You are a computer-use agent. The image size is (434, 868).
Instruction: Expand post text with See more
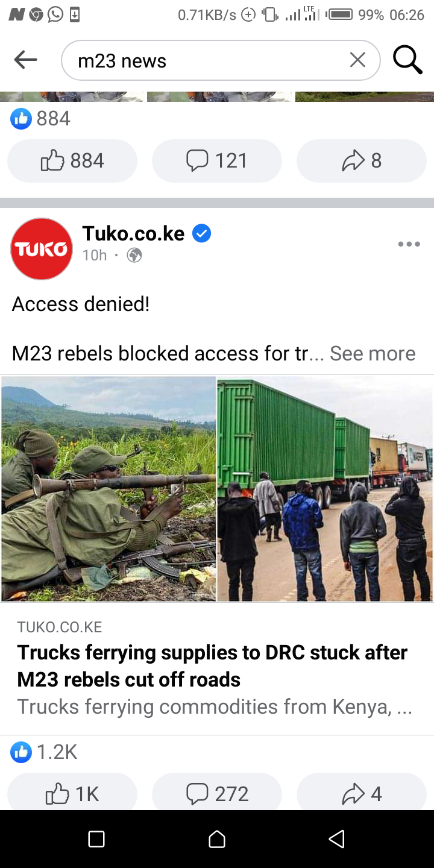[x=373, y=353]
